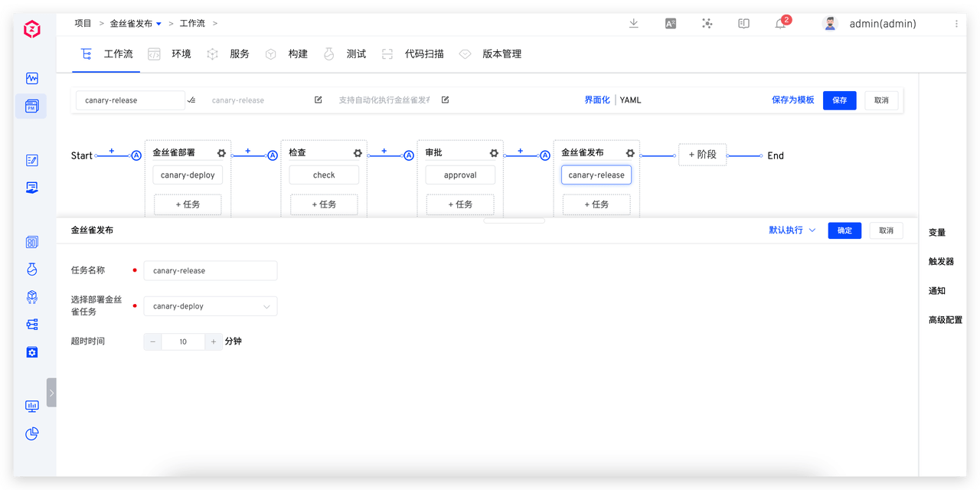Open the download center icon in top bar
The width and height of the screenshot is (980, 490).
tap(633, 24)
